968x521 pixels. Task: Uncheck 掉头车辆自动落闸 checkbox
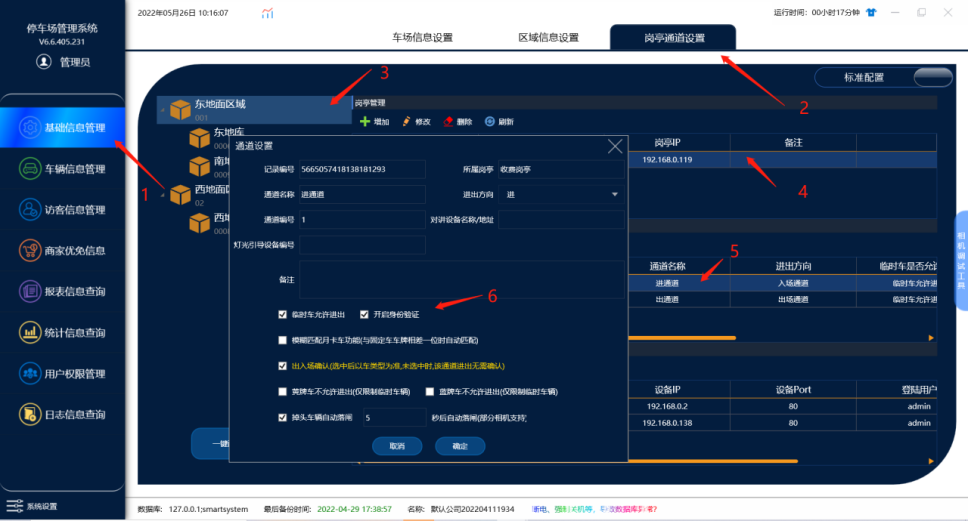[x=283, y=417]
